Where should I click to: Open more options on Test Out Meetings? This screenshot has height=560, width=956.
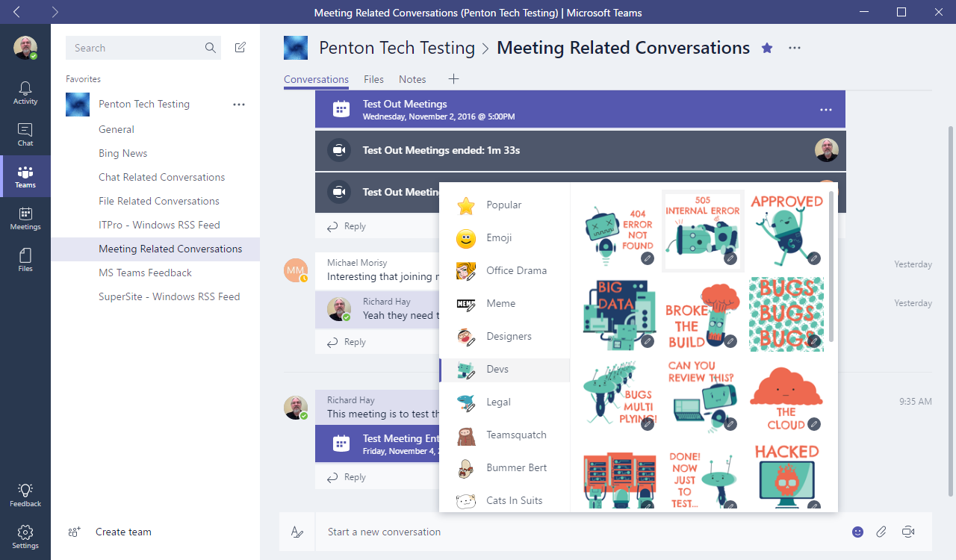[x=825, y=109]
